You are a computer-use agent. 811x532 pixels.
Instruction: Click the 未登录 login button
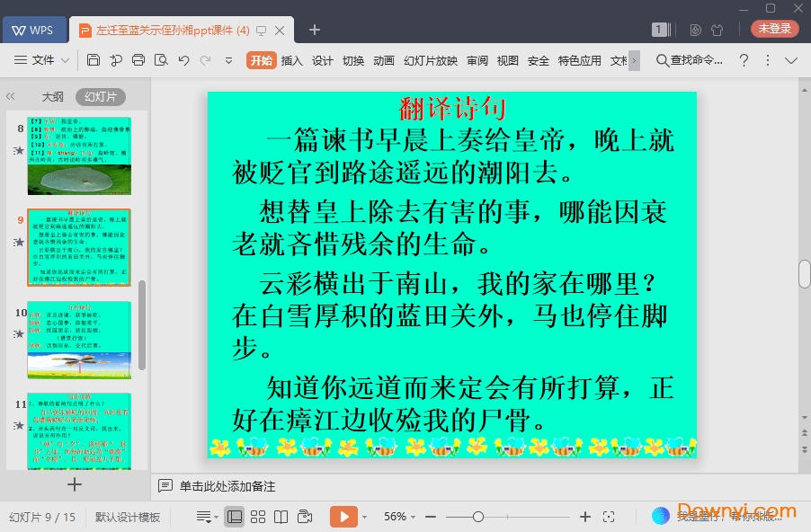point(774,29)
